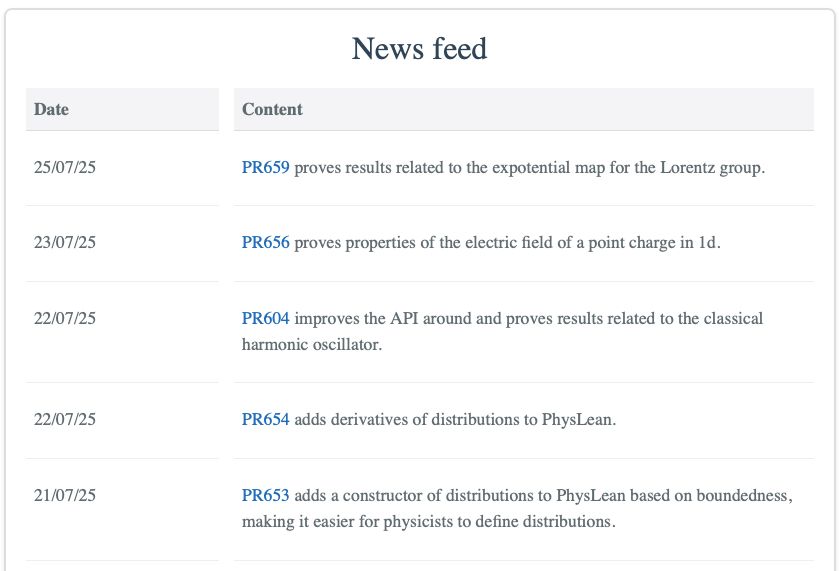Open the PR659 link

(265, 168)
